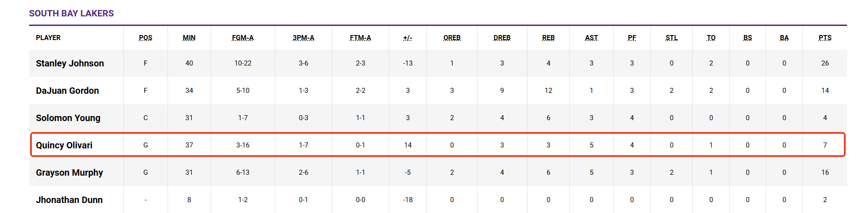868x213 pixels.
Task: Click the SOUTH BAY LAKERS team heading
Action: point(71,13)
